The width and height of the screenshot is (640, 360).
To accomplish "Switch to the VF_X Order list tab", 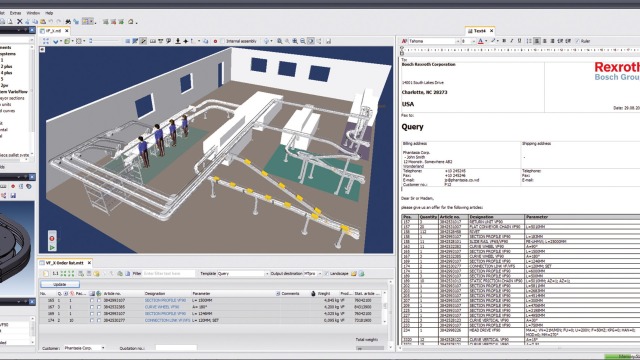I will coord(64,263).
